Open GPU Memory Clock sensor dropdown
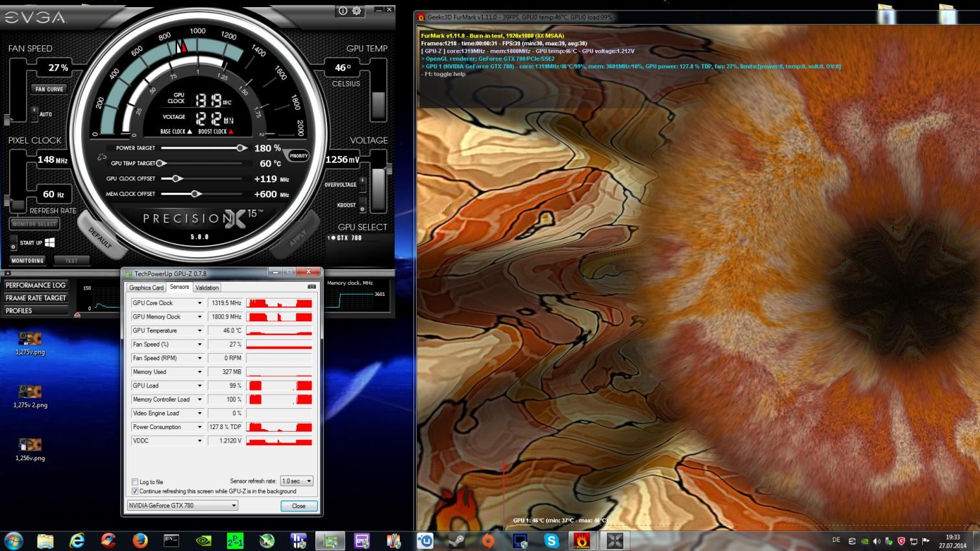 tap(199, 317)
